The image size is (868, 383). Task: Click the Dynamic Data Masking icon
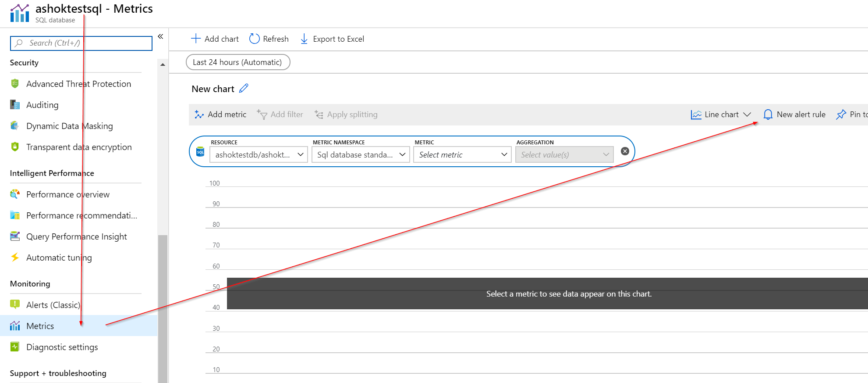pos(15,125)
